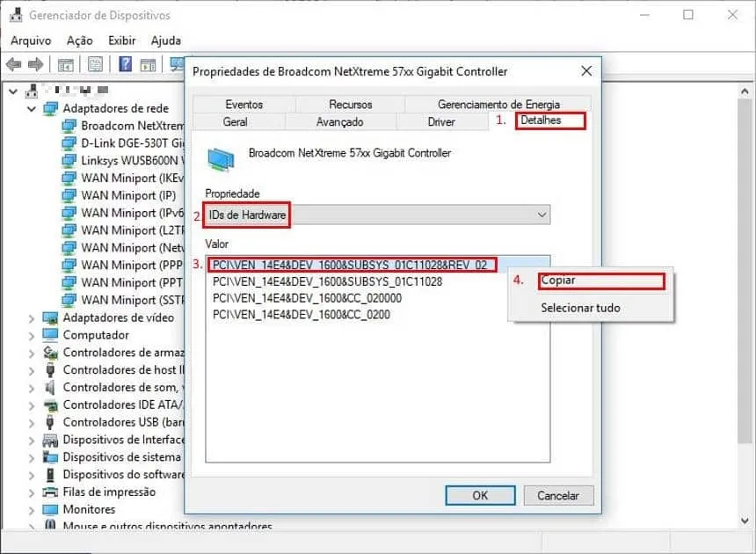The height and width of the screenshot is (554, 756).
Task: Expand the Dispositivos de sistema branch
Action: [32, 458]
